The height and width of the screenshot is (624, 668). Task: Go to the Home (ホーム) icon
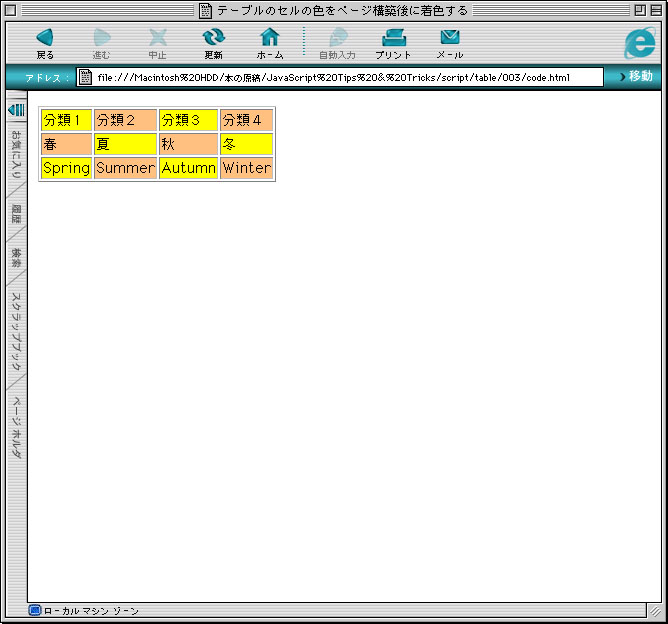point(269,38)
